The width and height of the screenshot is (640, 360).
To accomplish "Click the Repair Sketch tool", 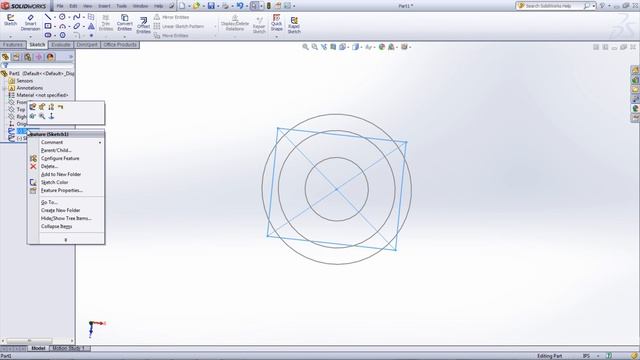I will click(x=259, y=25).
